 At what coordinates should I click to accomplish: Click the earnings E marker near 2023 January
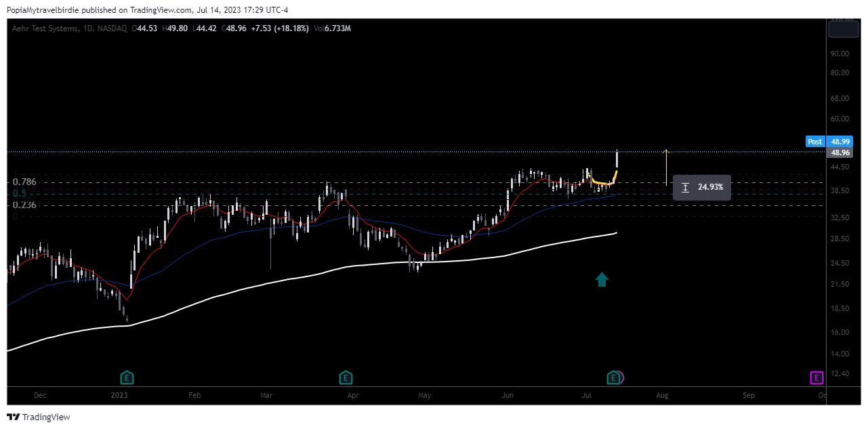[126, 377]
